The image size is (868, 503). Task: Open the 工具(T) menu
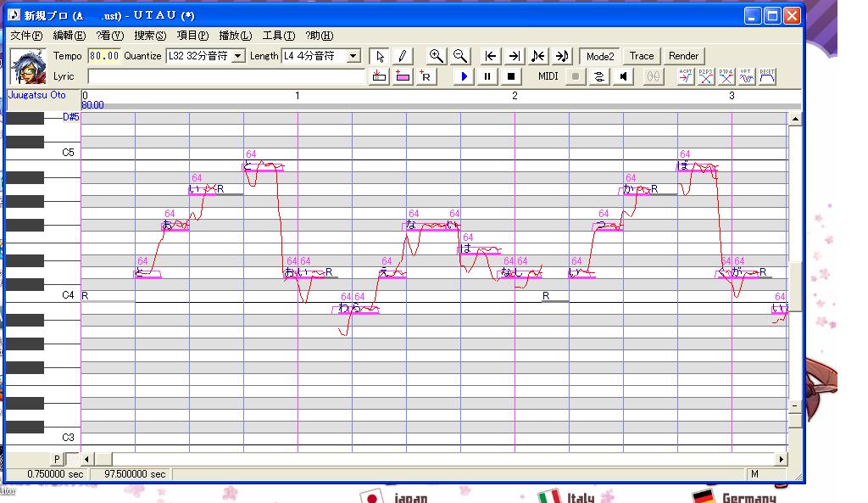[x=278, y=36]
